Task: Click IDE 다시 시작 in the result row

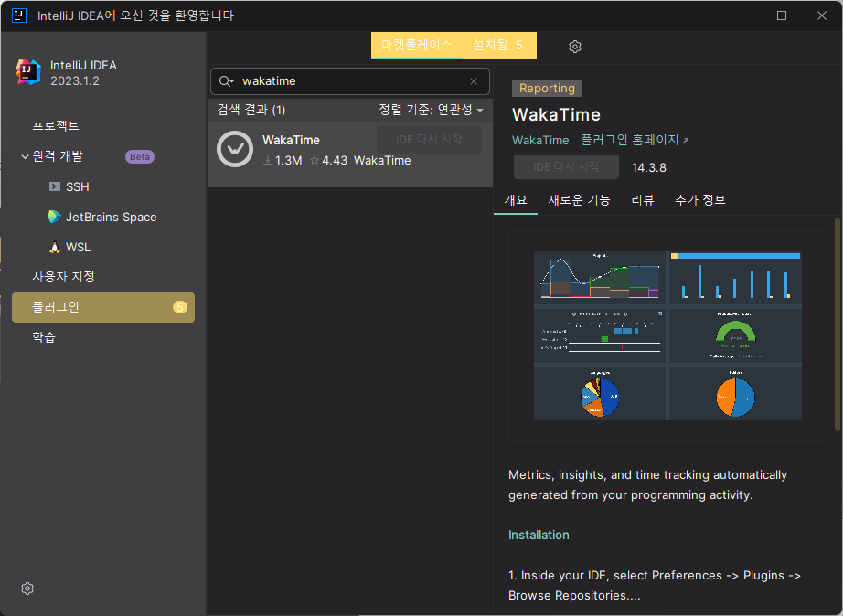Action: pos(429,140)
